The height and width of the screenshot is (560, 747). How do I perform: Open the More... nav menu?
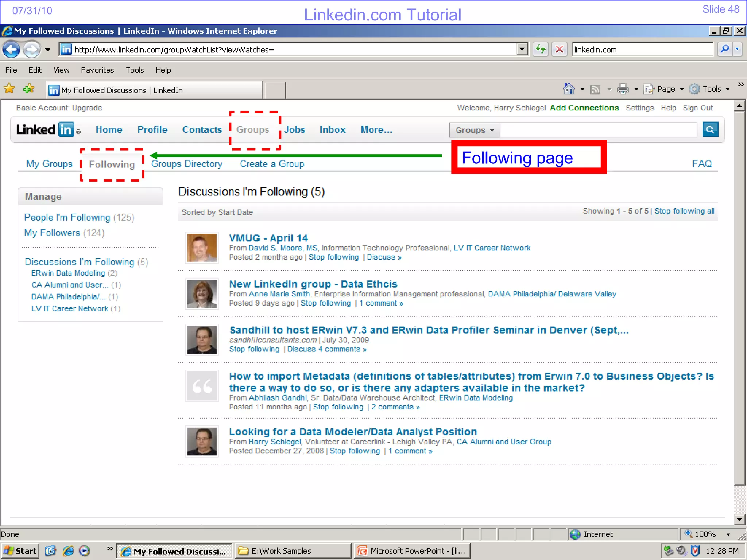click(376, 129)
